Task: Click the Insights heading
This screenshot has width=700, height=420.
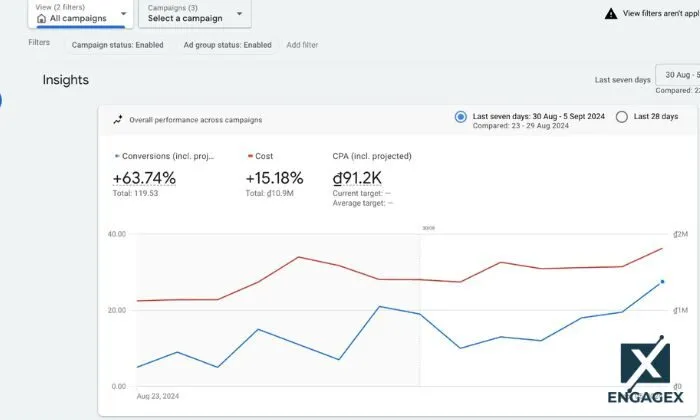Action: coord(66,80)
